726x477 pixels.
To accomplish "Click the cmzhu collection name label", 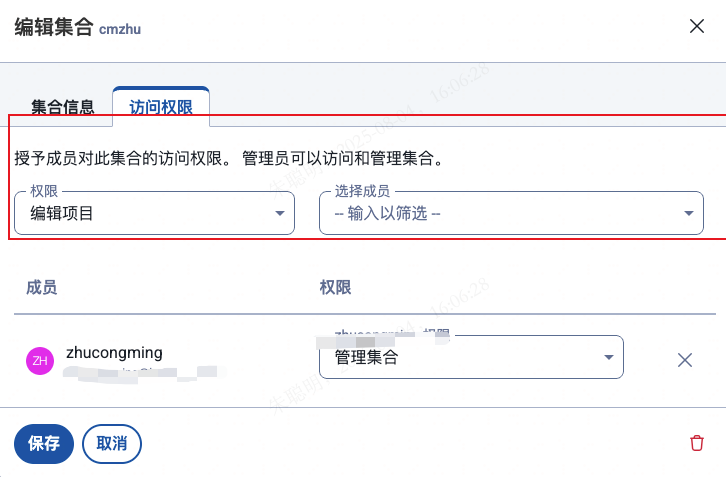I will [120, 30].
